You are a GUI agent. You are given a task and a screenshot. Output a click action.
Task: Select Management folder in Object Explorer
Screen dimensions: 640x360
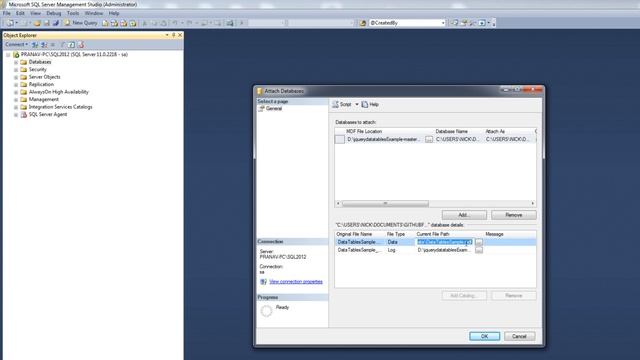(44, 100)
